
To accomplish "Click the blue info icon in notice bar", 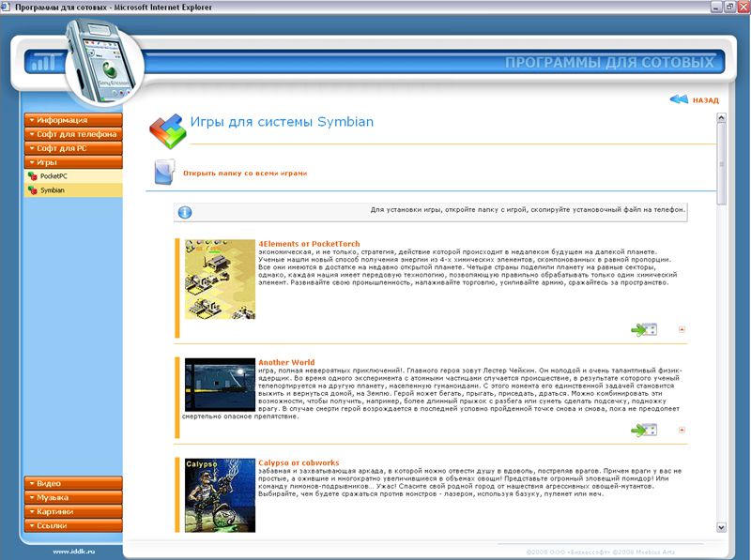I will click(185, 212).
